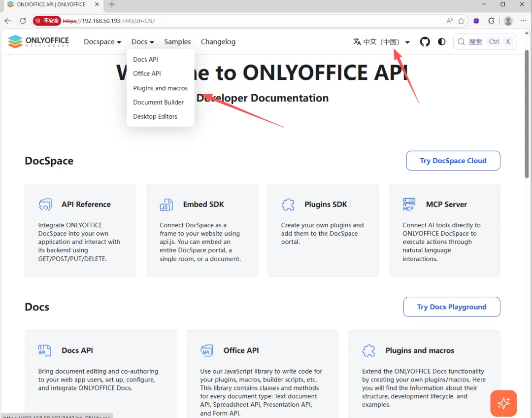Click the API Reference card icon

pos(45,205)
